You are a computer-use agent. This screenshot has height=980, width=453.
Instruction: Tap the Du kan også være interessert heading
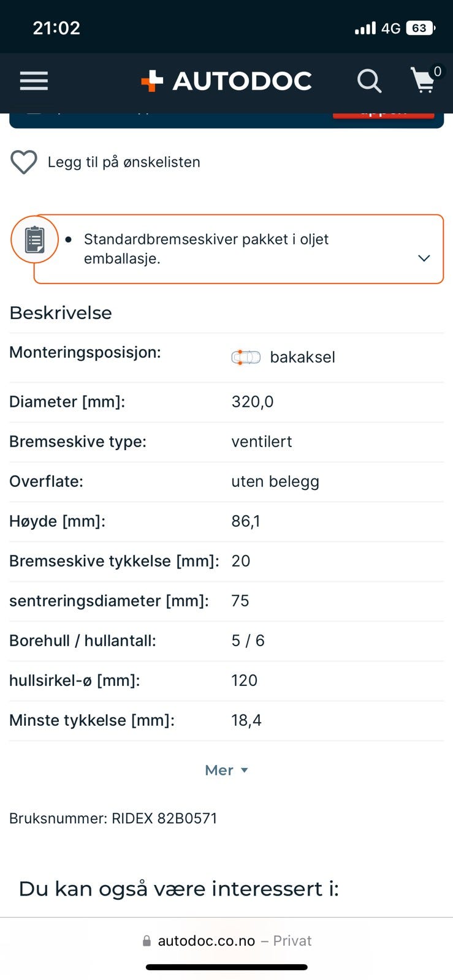[178, 889]
